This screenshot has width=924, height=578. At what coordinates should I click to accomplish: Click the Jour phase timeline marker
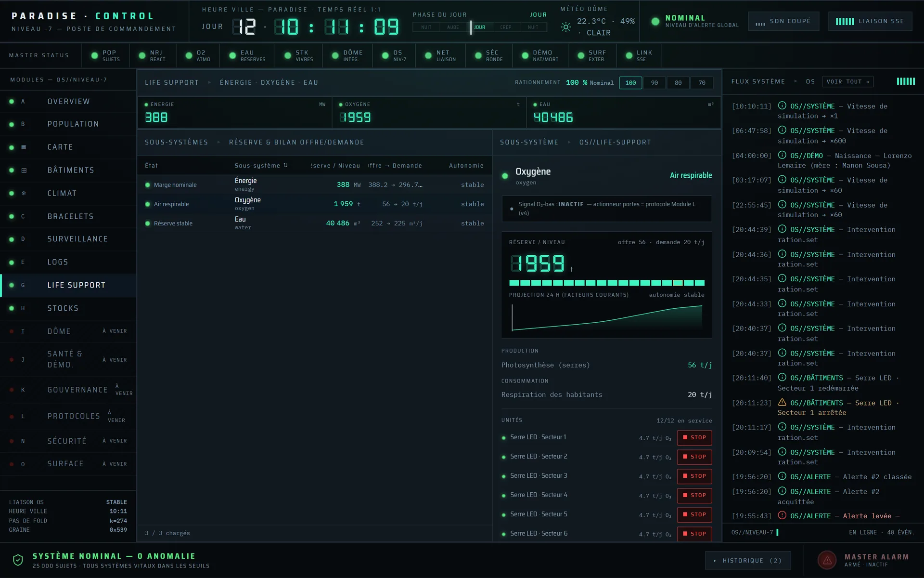click(x=471, y=27)
